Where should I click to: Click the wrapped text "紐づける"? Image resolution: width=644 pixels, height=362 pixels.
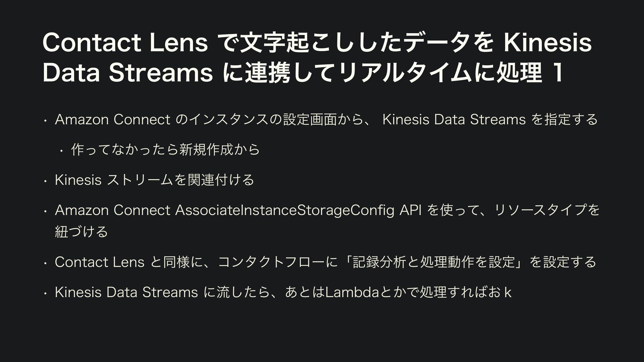click(82, 231)
